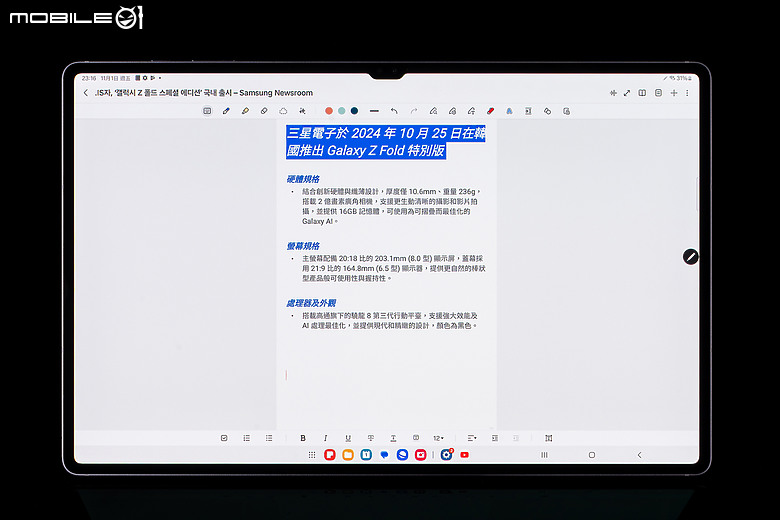
Task: Tap the system Back navigation button
Action: pyautogui.click(x=639, y=455)
